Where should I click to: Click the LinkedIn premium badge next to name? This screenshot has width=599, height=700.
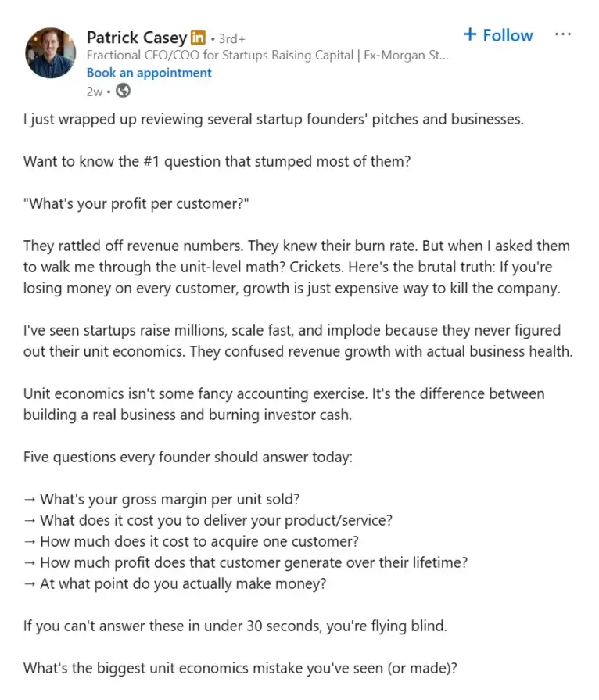(x=199, y=38)
